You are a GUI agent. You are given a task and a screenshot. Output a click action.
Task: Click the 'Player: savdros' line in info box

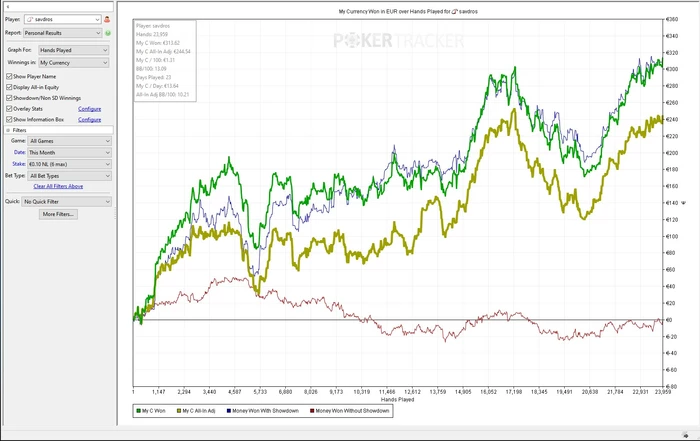pyautogui.click(x=153, y=26)
